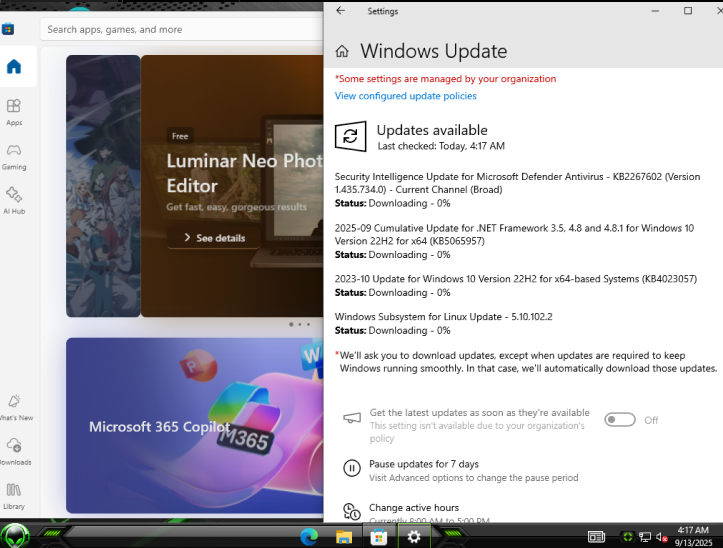Toggle Get the latest updates switch
This screenshot has height=548, width=723.
[620, 420]
